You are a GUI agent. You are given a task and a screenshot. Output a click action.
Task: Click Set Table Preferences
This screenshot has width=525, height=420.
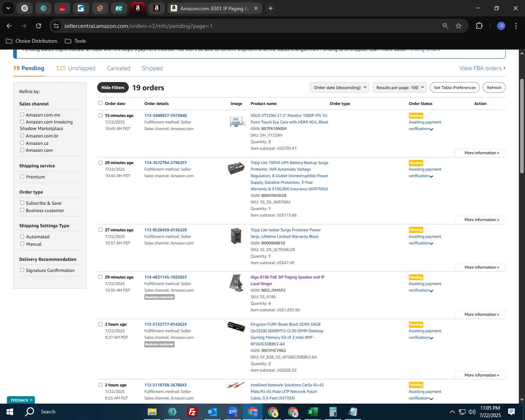click(455, 87)
